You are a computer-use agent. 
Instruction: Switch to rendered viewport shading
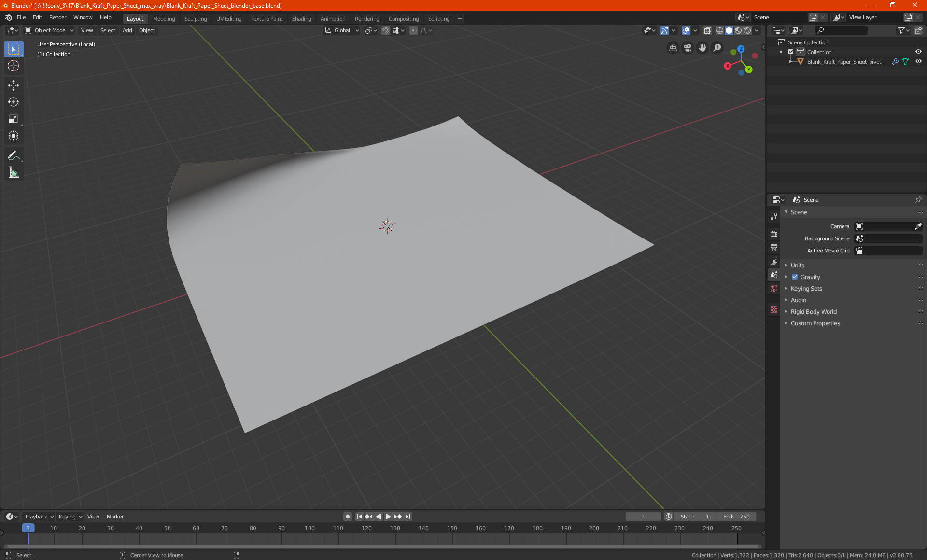pyautogui.click(x=747, y=30)
